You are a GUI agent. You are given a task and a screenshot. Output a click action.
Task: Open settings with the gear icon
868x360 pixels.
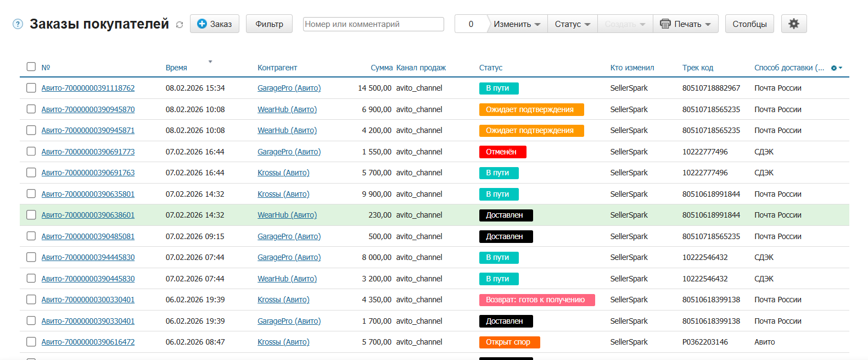pyautogui.click(x=793, y=24)
